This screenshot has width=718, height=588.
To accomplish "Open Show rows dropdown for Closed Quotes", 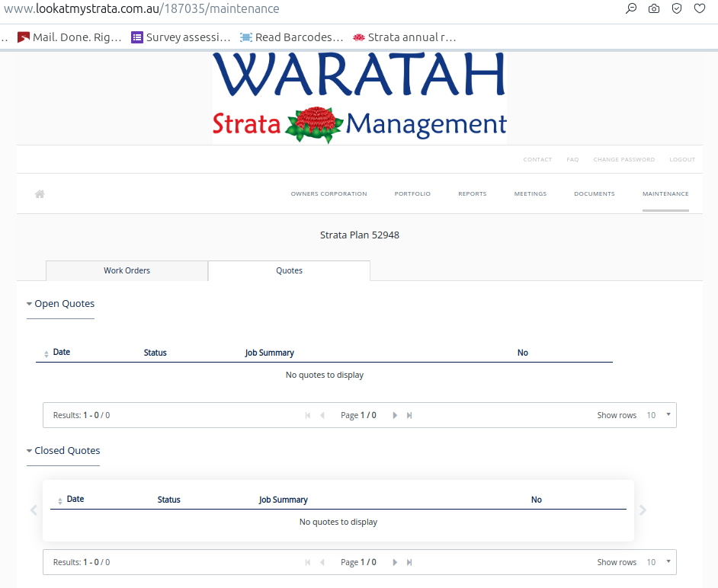I will (x=659, y=562).
